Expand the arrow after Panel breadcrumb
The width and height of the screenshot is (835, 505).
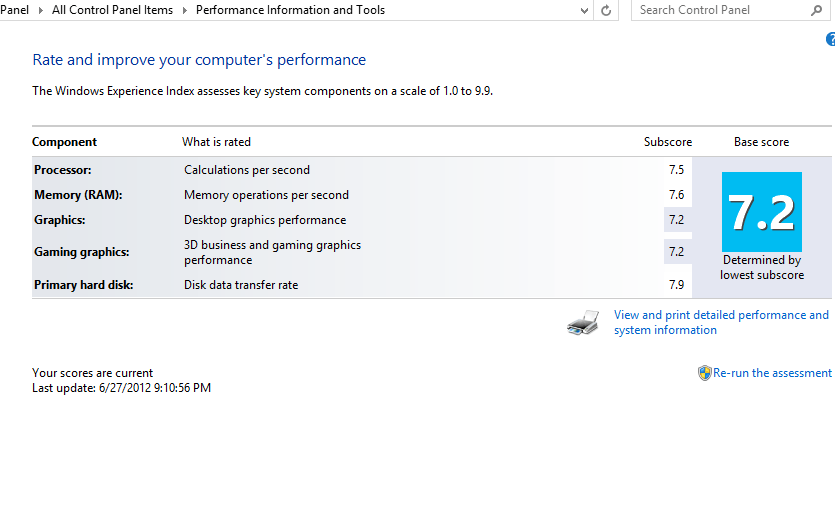point(40,10)
